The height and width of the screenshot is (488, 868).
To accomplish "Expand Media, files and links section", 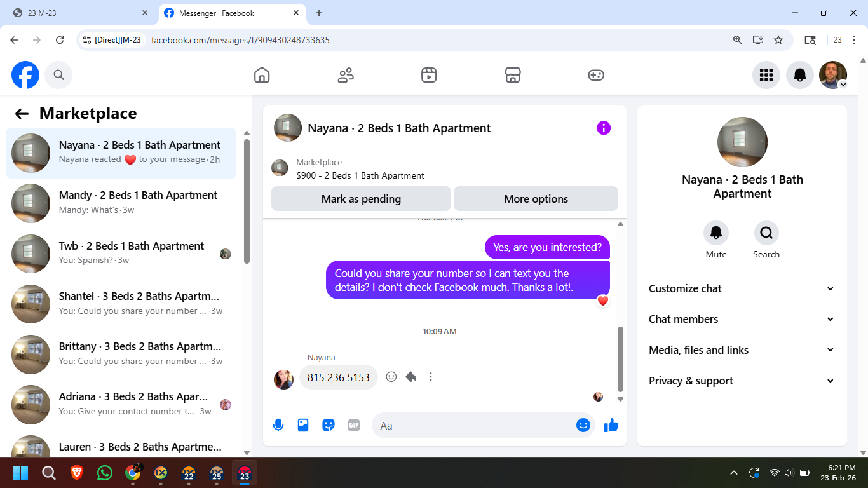I will 742,350.
